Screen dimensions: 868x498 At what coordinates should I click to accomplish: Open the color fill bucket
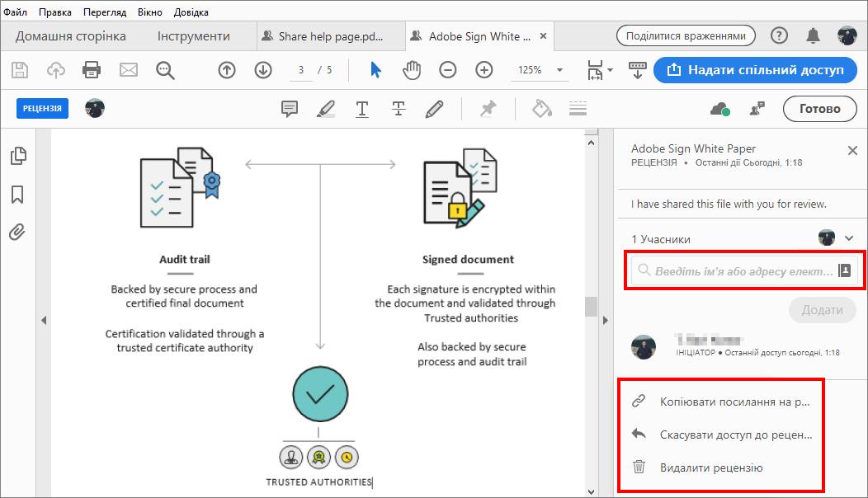click(542, 109)
